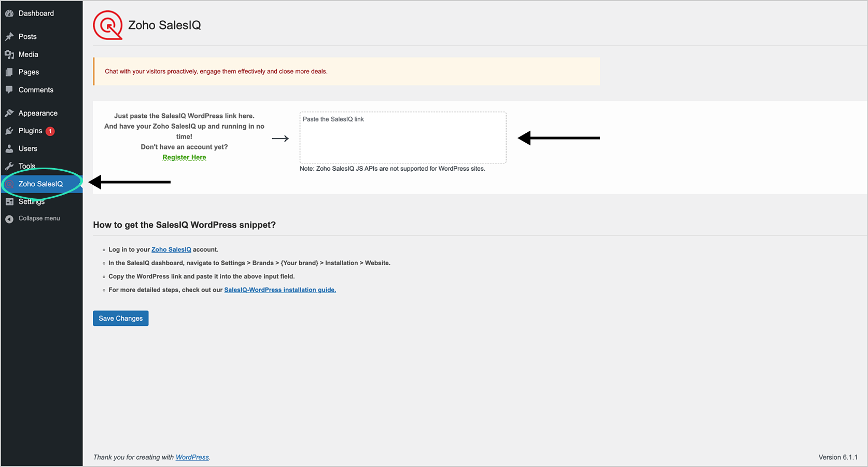Click the Pages document icon
Image resolution: width=868 pixels, height=467 pixels.
tap(9, 72)
